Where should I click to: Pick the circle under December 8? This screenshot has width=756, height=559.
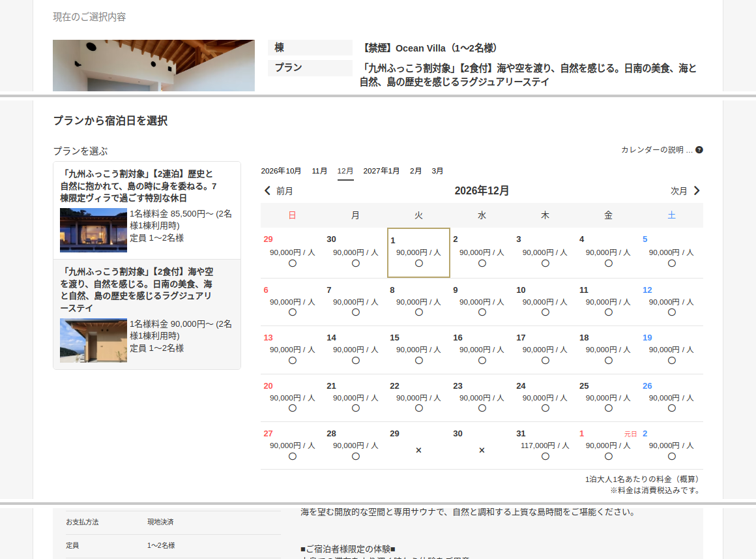pos(418,312)
